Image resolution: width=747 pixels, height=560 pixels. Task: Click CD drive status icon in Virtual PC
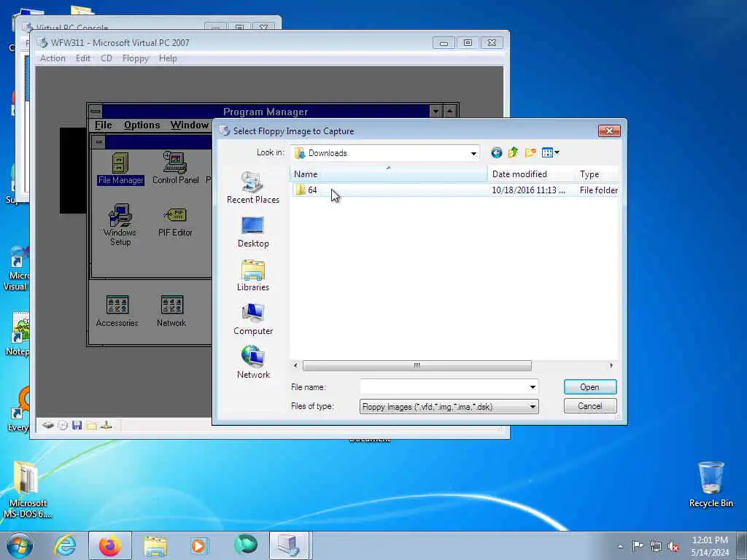tap(63, 425)
